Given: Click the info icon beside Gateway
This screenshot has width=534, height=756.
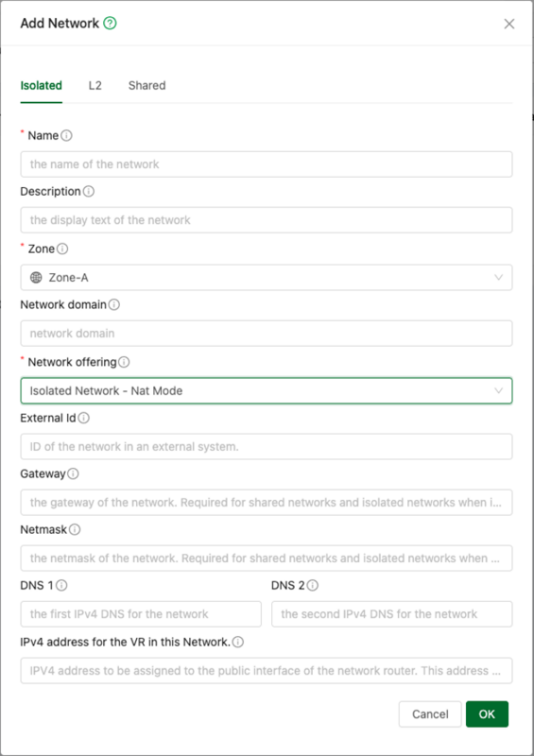Looking at the screenshot, I should pyautogui.click(x=73, y=474).
